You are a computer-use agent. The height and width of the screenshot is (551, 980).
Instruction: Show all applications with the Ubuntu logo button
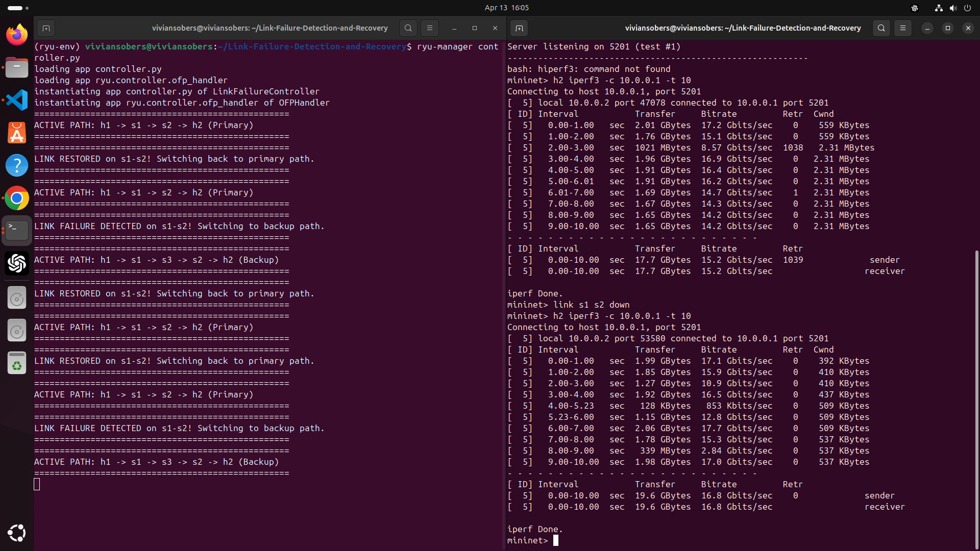[17, 533]
